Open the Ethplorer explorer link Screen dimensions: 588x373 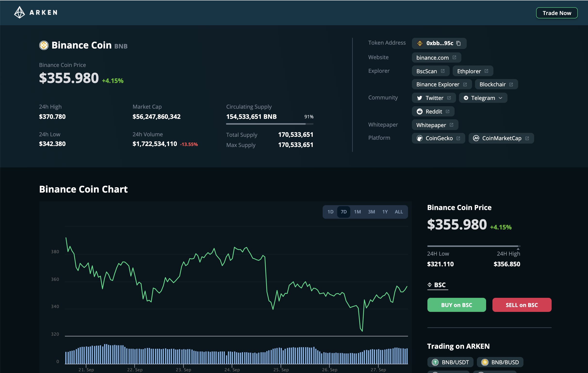473,71
